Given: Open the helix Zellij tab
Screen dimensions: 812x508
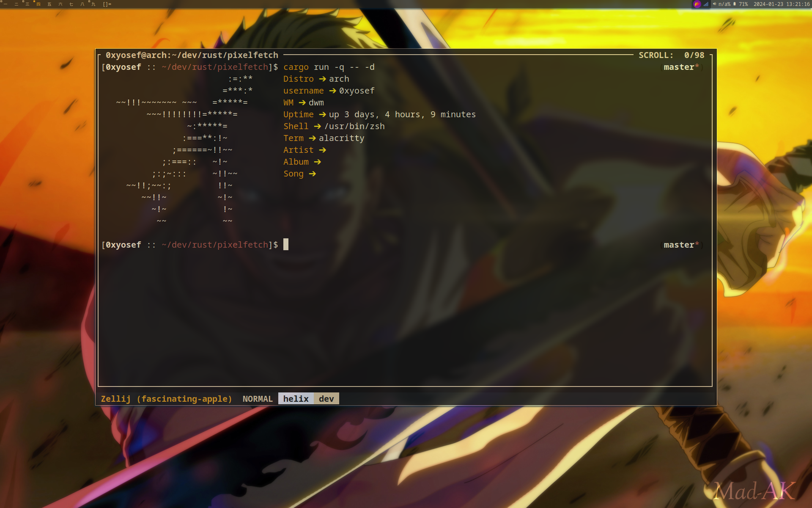Looking at the screenshot, I should tap(296, 399).
